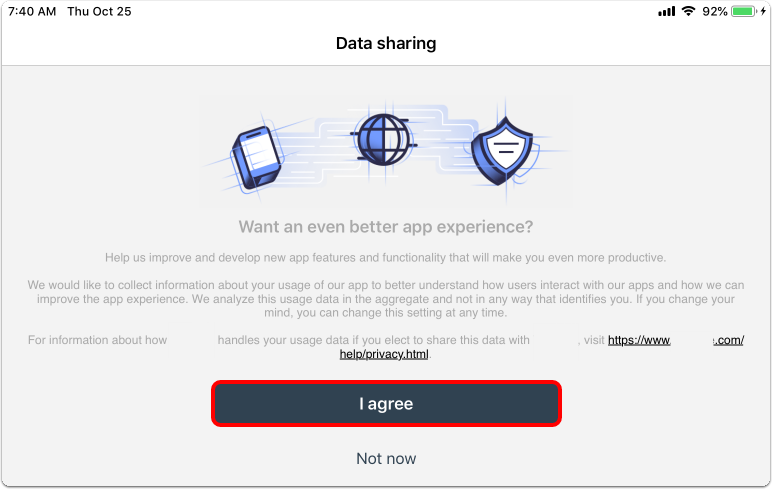Tap the 7:40 AM clock
772x489 pixels.
(x=30, y=11)
